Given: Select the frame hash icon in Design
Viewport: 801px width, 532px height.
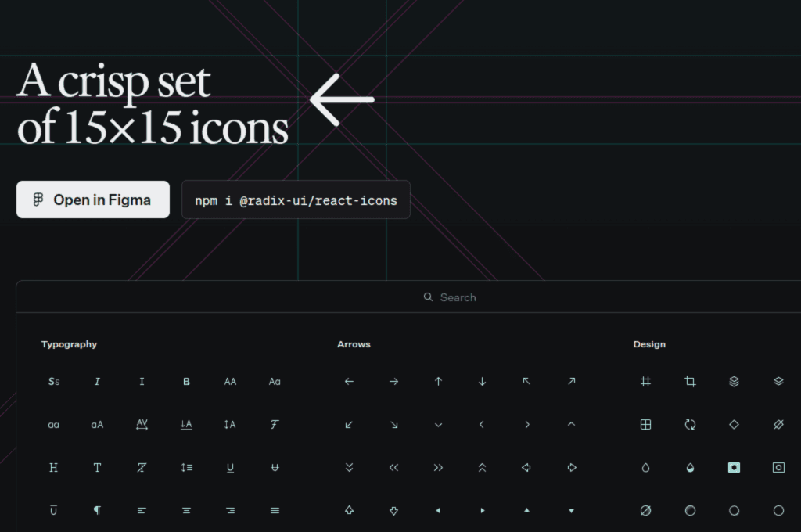Looking at the screenshot, I should (645, 381).
